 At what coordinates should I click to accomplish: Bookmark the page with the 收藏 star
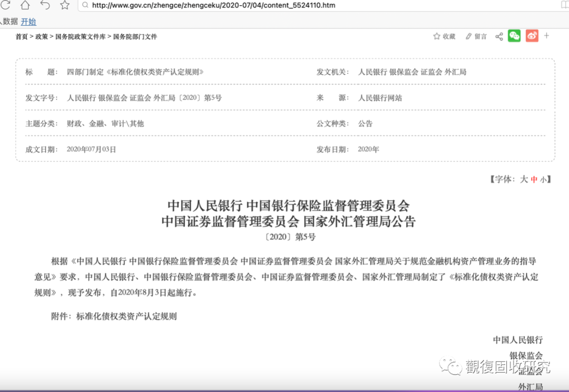[444, 36]
